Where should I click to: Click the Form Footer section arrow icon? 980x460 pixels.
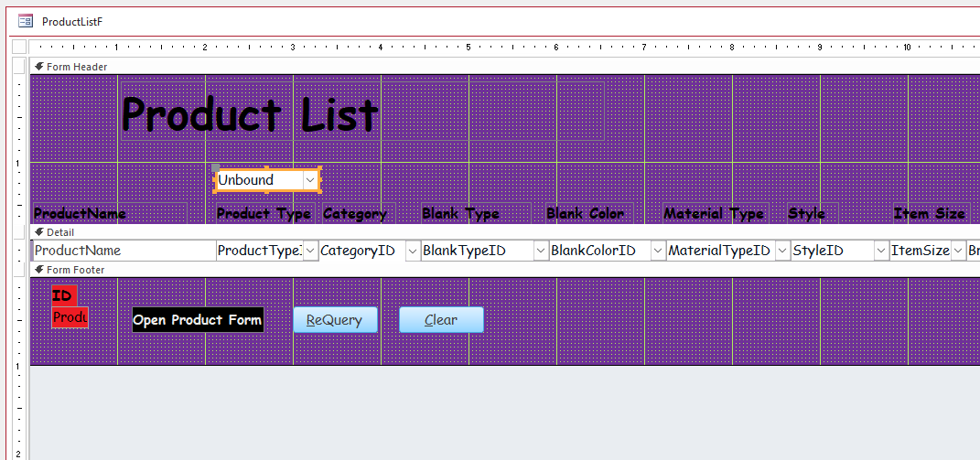(x=38, y=270)
